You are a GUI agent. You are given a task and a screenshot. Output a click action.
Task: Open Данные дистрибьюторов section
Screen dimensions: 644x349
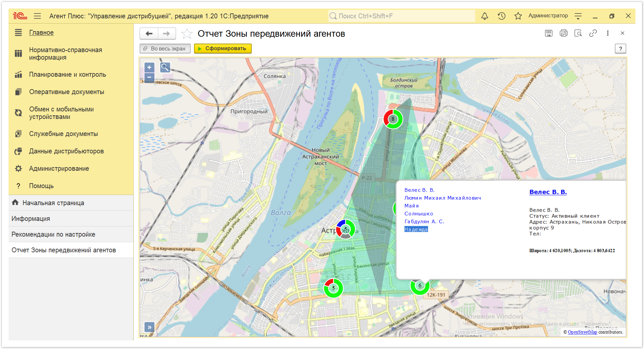(x=66, y=151)
